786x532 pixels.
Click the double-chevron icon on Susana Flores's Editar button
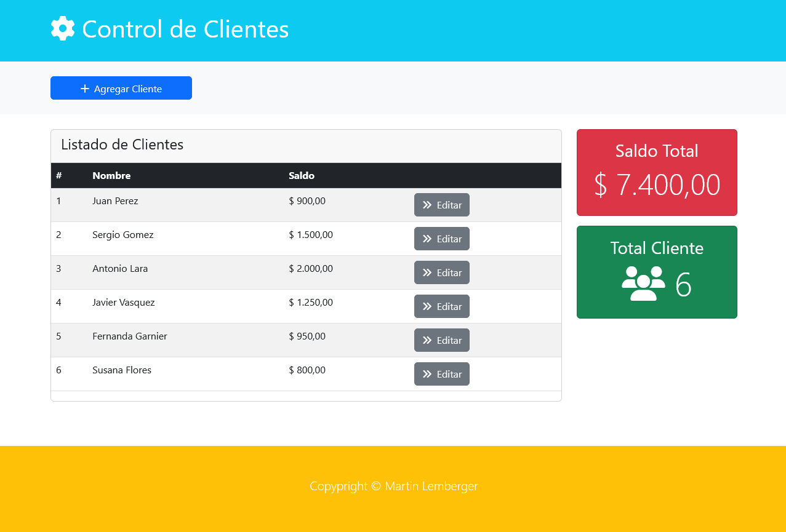click(x=427, y=374)
